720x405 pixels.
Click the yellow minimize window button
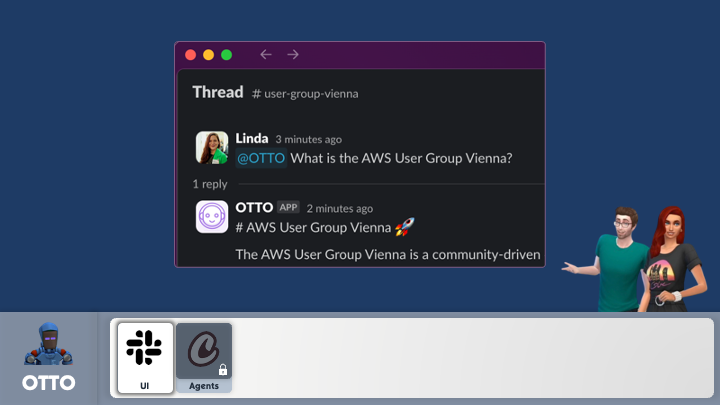[x=208, y=55]
